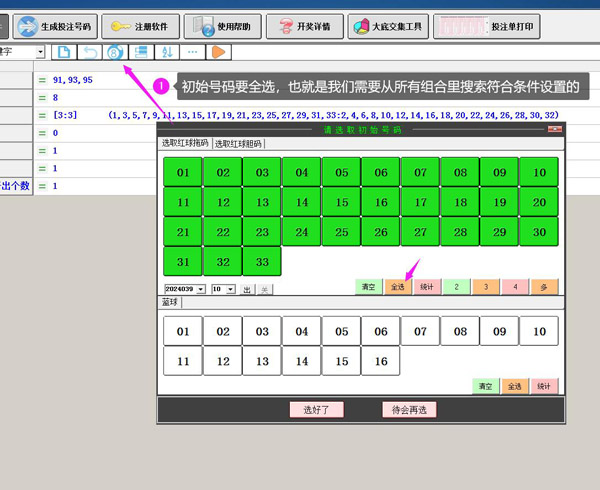Toggle blue ball number 07

pyautogui.click(x=420, y=331)
